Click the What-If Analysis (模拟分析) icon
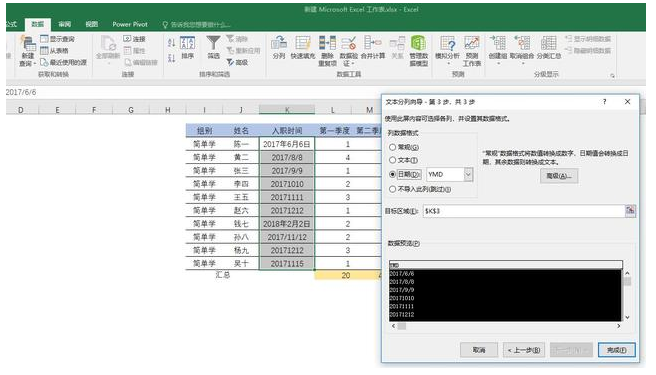This screenshot has height=375, width=656. click(447, 44)
